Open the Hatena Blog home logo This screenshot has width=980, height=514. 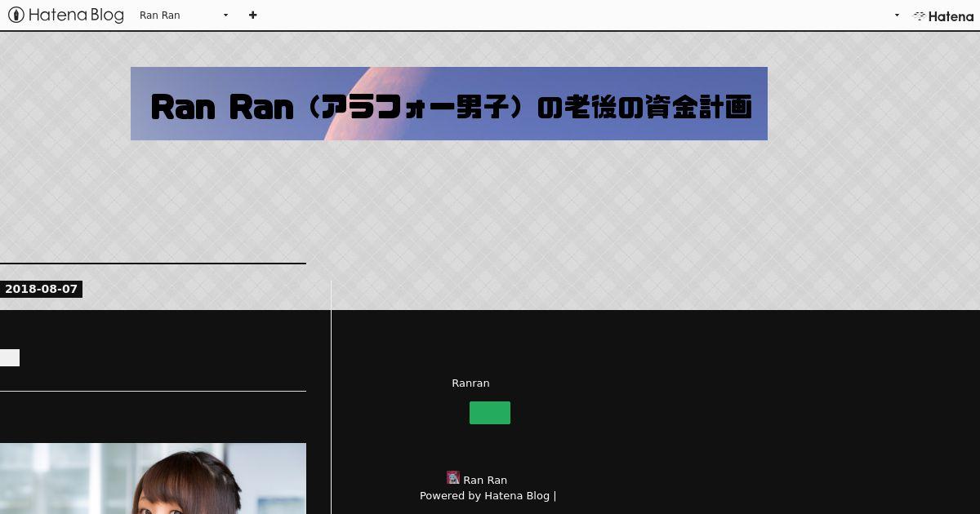tap(65, 15)
